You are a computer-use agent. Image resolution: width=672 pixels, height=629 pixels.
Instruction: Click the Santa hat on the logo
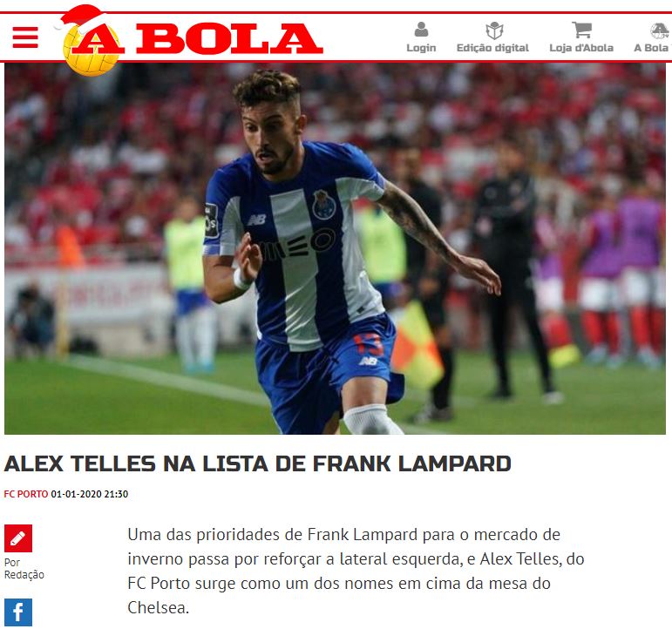click(78, 19)
